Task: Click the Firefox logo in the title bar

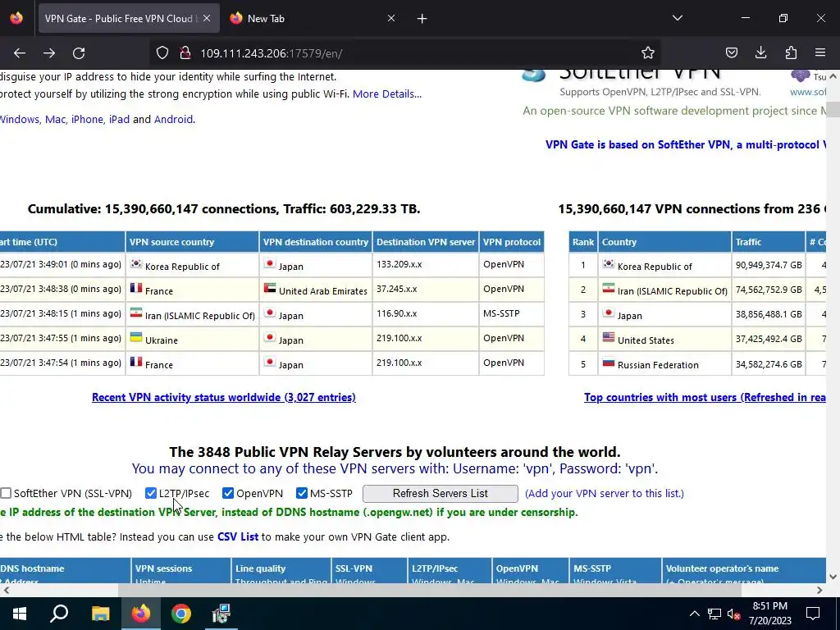Action: (x=16, y=18)
